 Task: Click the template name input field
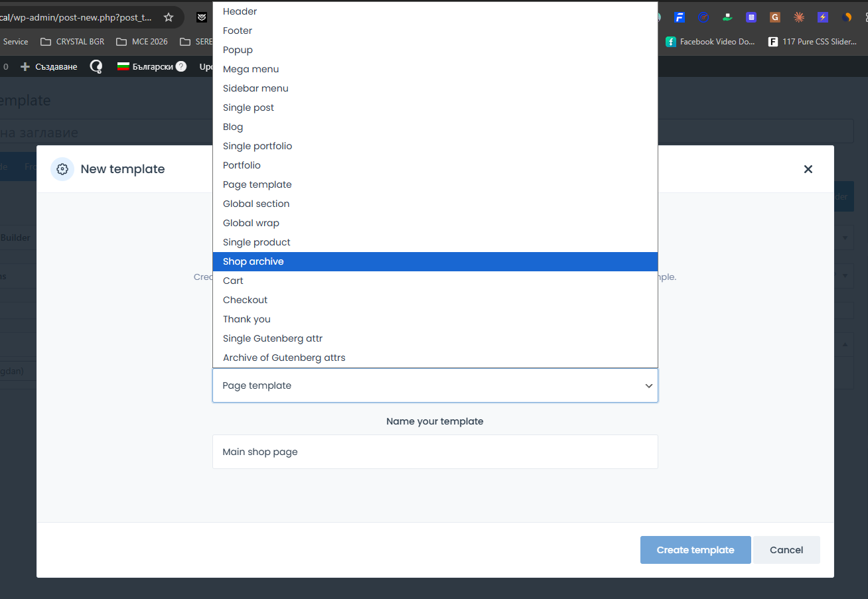(x=435, y=452)
